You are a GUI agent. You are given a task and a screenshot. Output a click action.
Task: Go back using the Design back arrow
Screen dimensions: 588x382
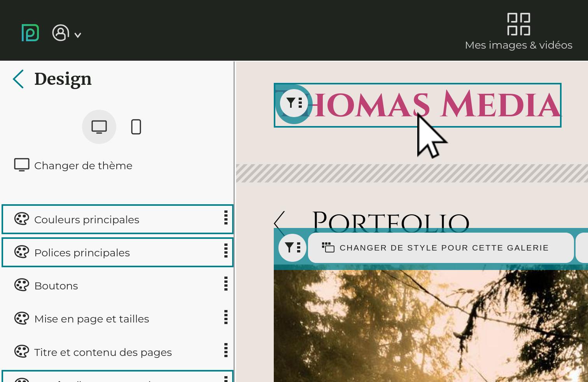(18, 79)
